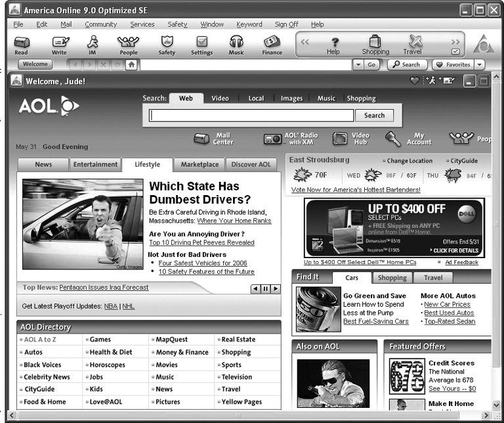Open the Keyword menu
The height and width of the screenshot is (423, 504).
[249, 24]
